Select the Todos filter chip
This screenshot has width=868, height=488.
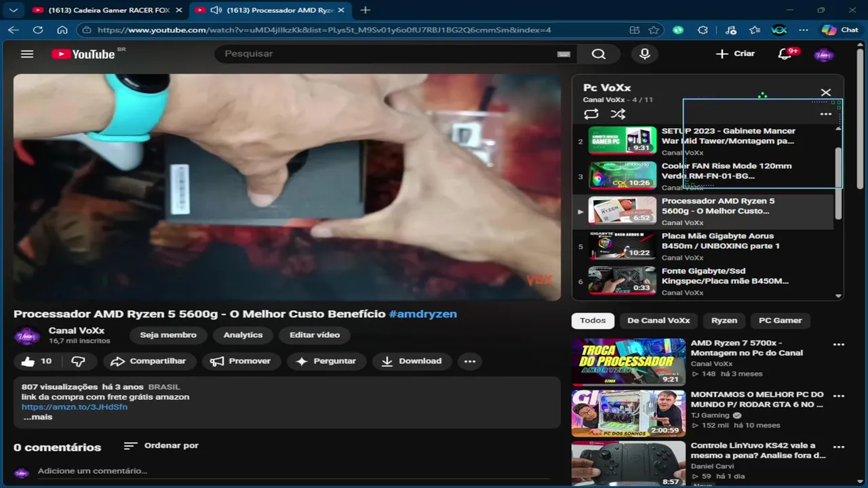pyautogui.click(x=593, y=321)
